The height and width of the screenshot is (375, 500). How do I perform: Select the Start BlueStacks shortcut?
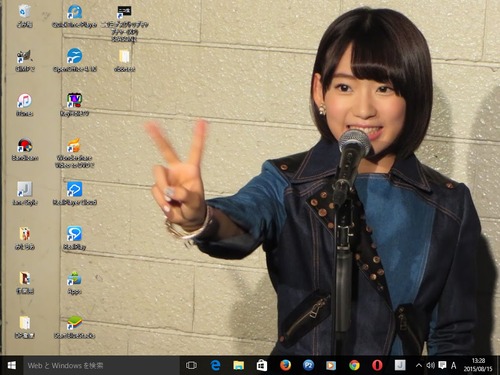[x=75, y=326]
